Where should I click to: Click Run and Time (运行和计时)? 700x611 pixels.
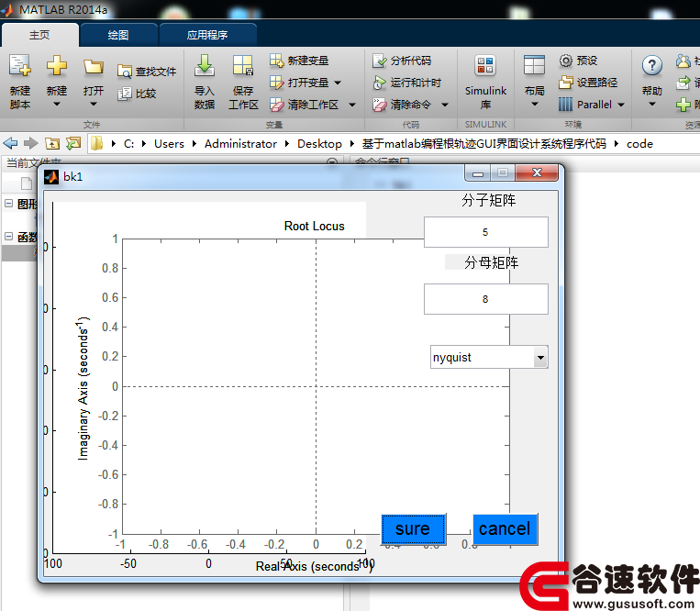pyautogui.click(x=406, y=83)
